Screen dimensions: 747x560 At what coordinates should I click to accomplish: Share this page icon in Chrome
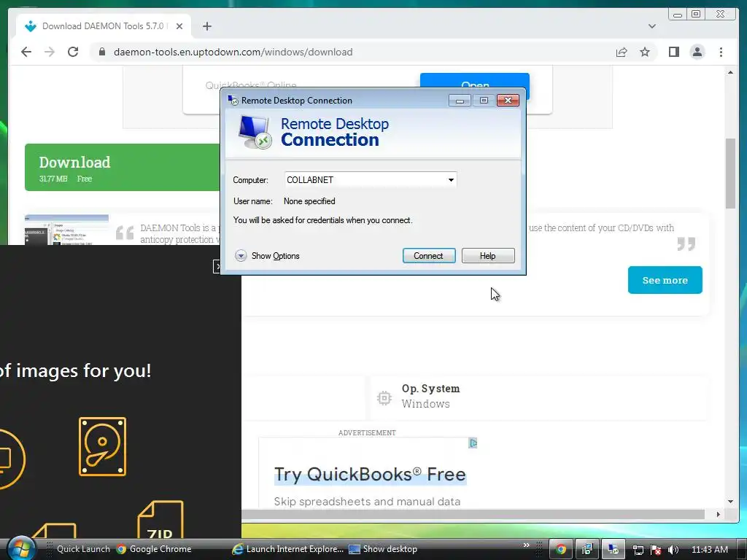pos(622,52)
